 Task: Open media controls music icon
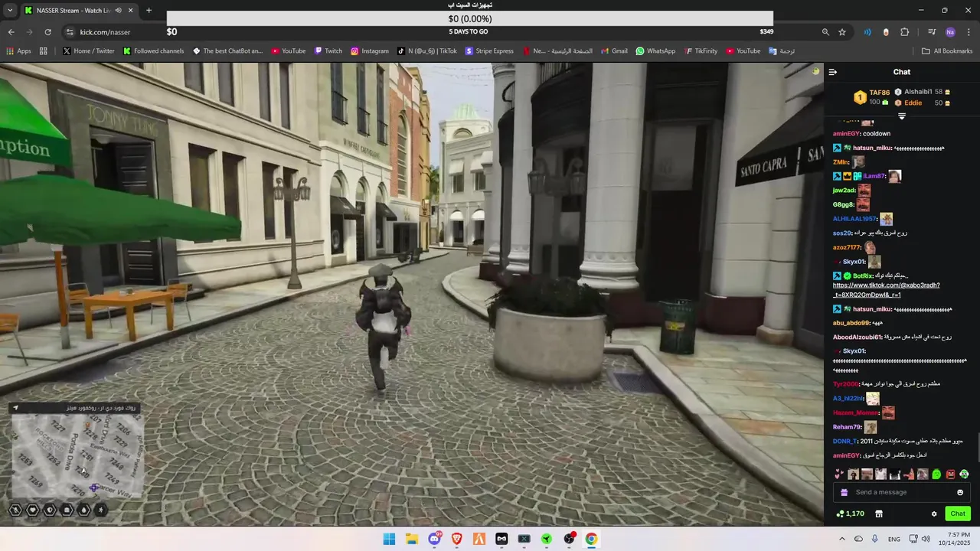[x=932, y=32]
